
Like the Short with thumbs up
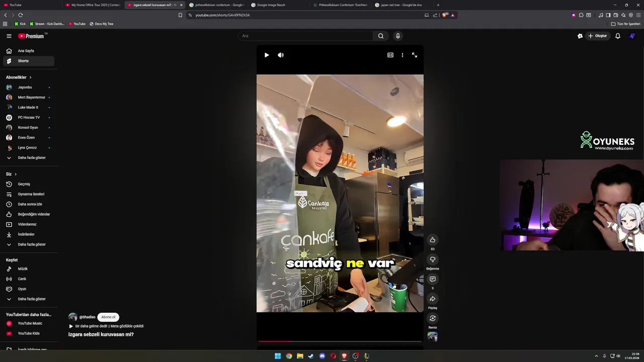[x=432, y=240]
